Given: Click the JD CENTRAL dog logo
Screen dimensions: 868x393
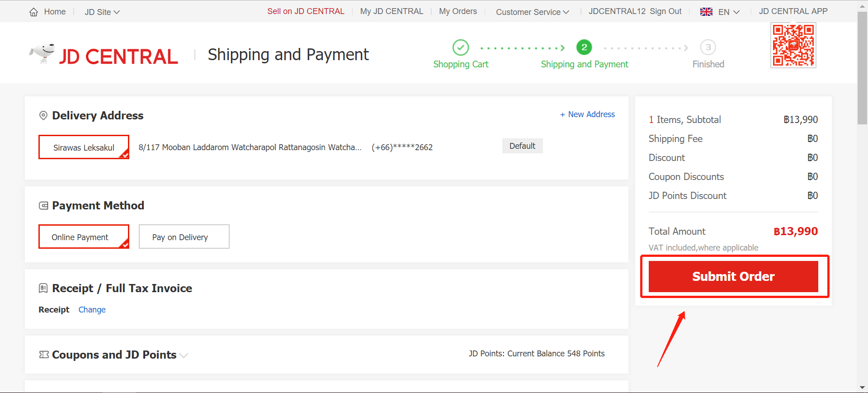Looking at the screenshot, I should pos(42,53).
